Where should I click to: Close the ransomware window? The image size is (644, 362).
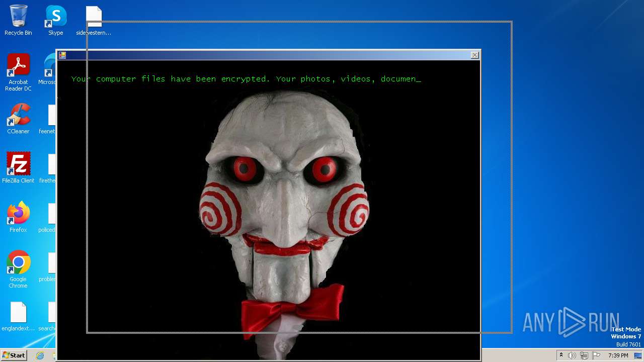pyautogui.click(x=474, y=55)
